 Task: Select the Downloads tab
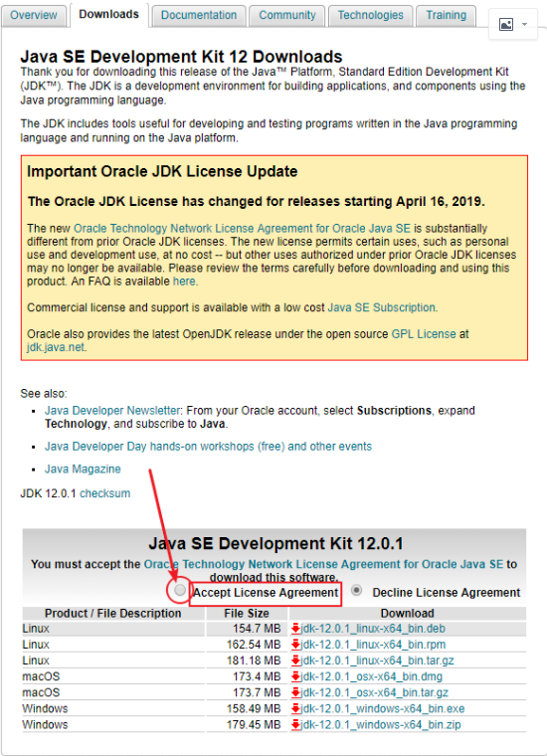[x=109, y=15]
